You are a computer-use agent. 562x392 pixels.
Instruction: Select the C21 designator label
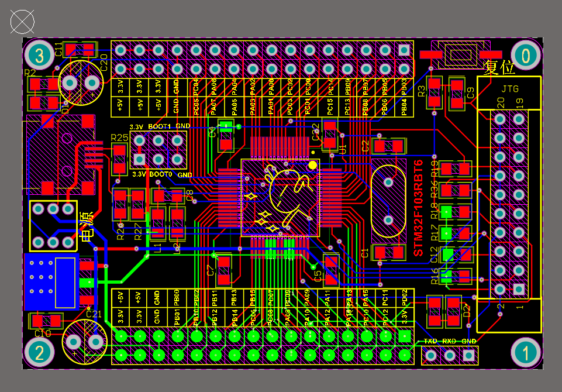click(94, 314)
